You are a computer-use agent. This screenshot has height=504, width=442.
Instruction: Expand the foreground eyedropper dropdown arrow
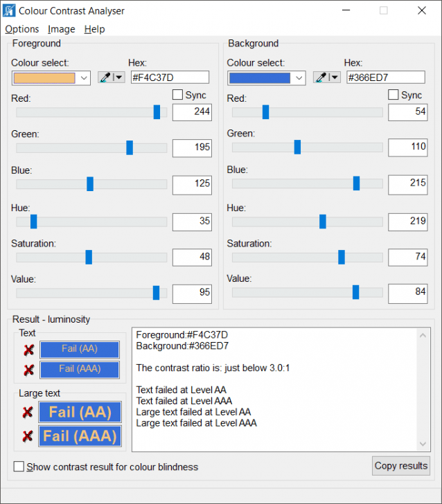(118, 77)
